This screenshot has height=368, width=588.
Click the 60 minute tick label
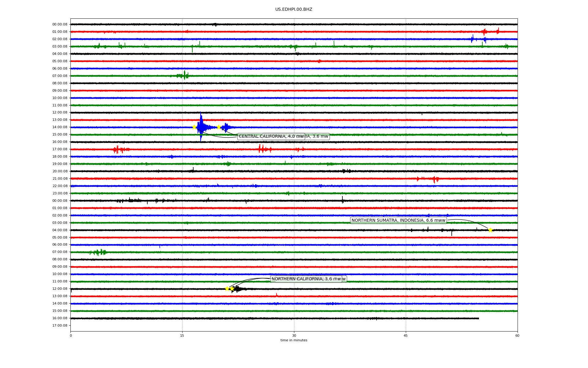pos(517,336)
